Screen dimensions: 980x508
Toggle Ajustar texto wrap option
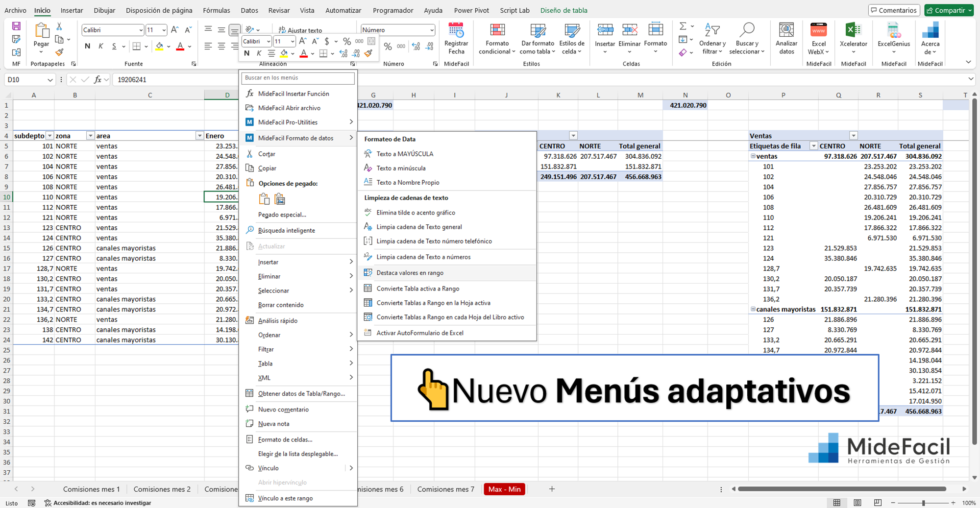pos(300,30)
